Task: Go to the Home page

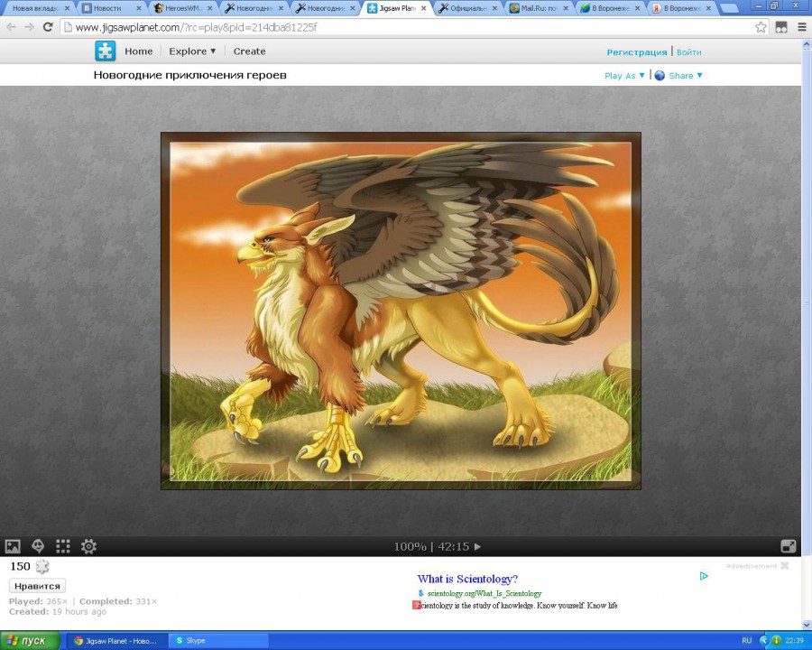Action: [x=139, y=51]
